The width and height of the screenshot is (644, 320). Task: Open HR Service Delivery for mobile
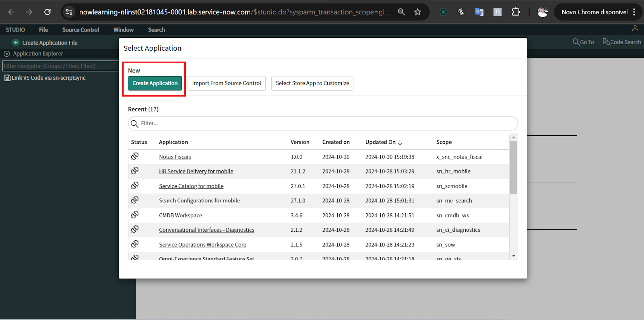click(196, 171)
